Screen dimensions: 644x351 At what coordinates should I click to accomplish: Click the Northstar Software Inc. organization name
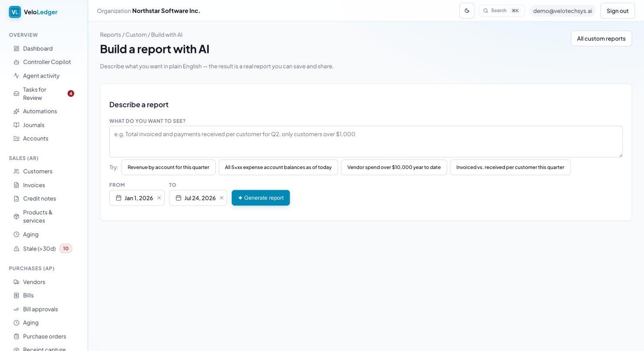166,11
